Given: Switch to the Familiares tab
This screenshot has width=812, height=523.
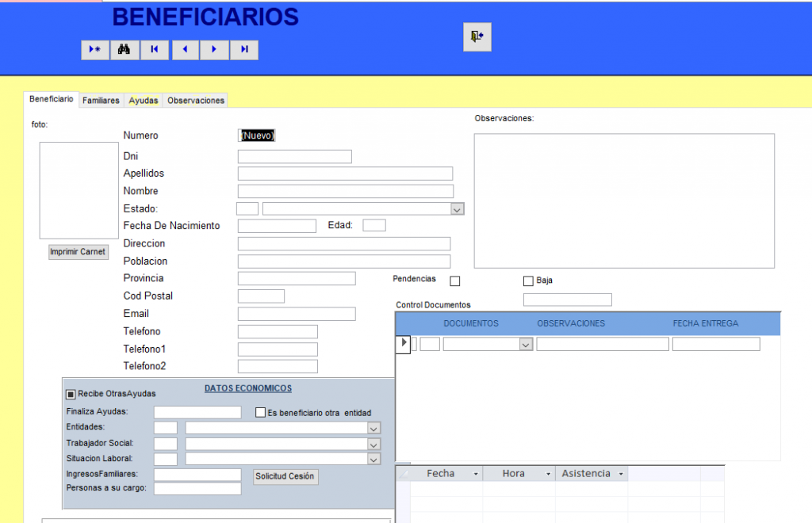Looking at the screenshot, I should 101,101.
